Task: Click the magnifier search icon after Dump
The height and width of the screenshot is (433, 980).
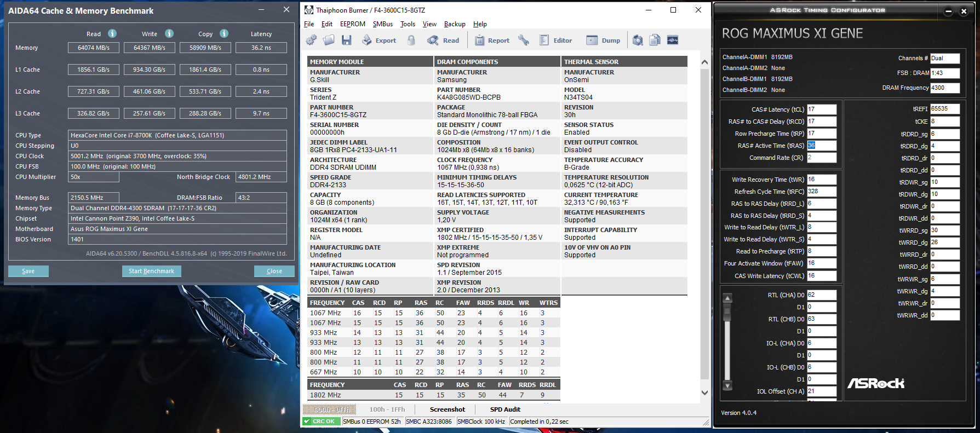Action: pos(638,40)
